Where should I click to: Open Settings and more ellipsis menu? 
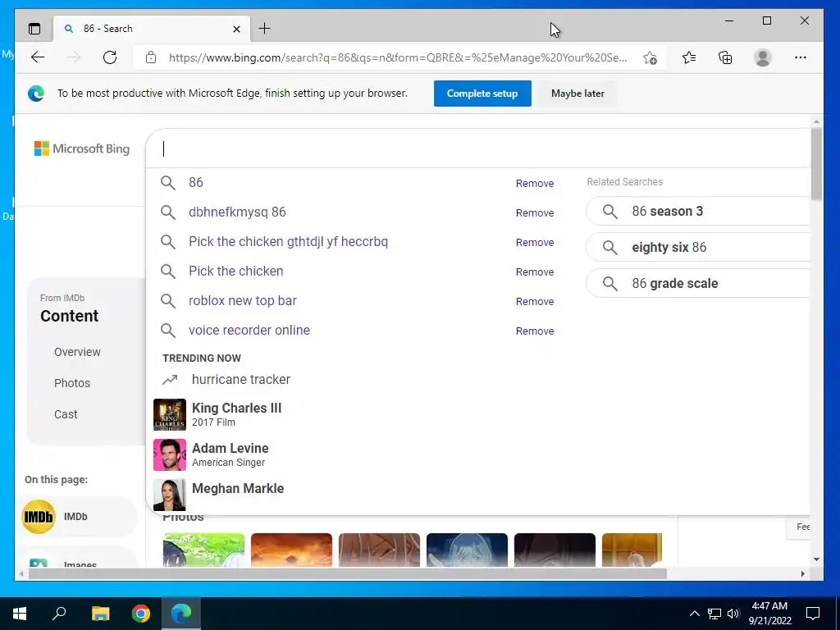coord(801,57)
